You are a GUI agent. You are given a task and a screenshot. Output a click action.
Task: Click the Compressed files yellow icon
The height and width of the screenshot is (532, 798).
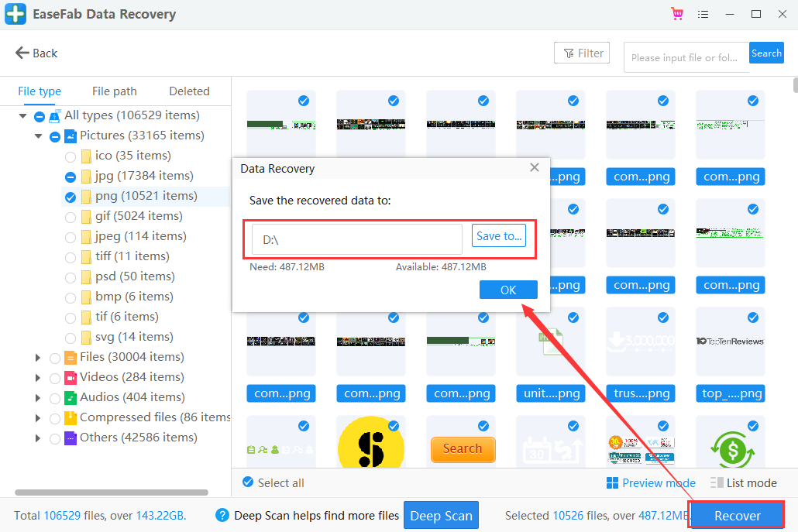(x=71, y=417)
